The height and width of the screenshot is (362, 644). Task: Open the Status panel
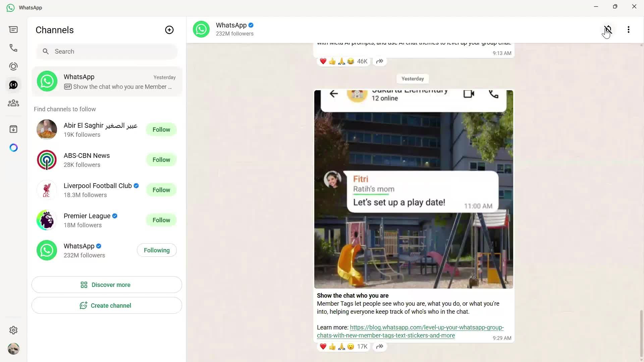click(13, 66)
